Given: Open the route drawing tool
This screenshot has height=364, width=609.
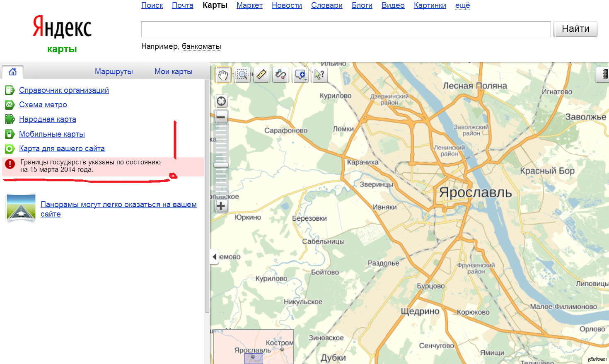Looking at the screenshot, I should pos(281,75).
